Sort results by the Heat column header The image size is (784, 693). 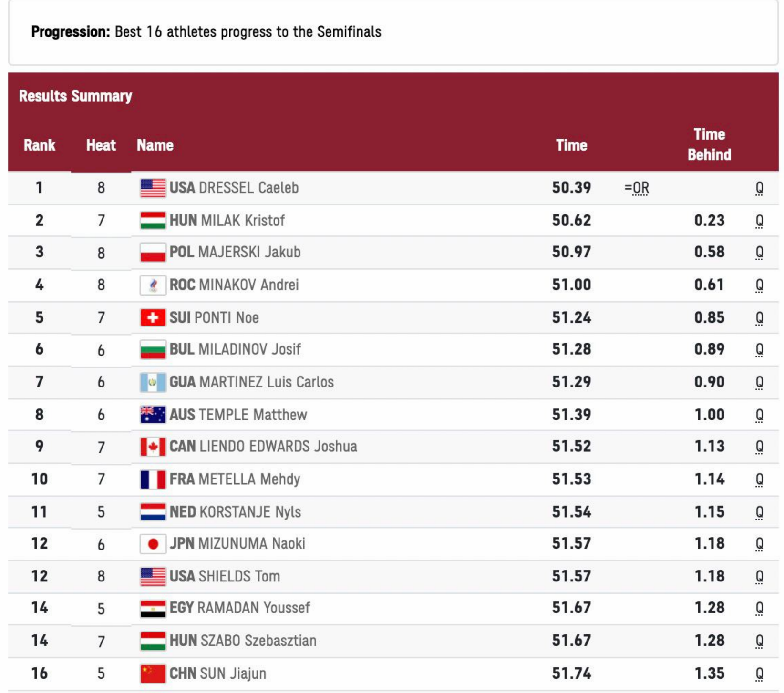pos(101,145)
